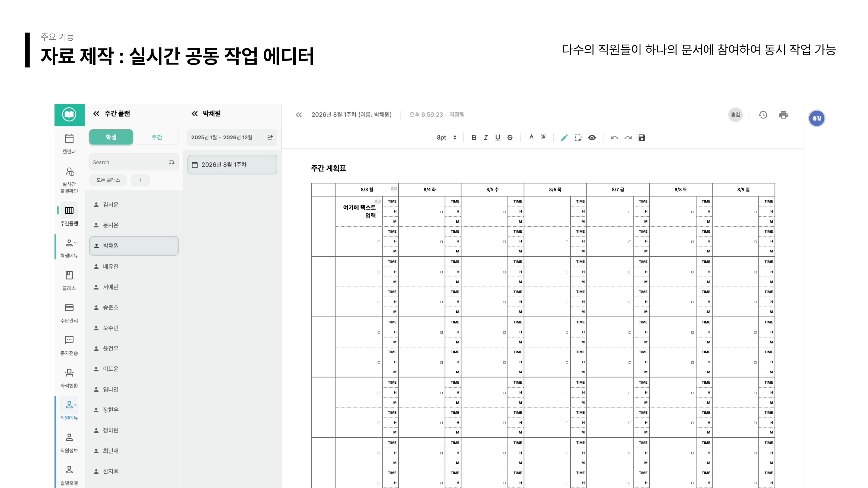Select student 이도윤

point(134,369)
